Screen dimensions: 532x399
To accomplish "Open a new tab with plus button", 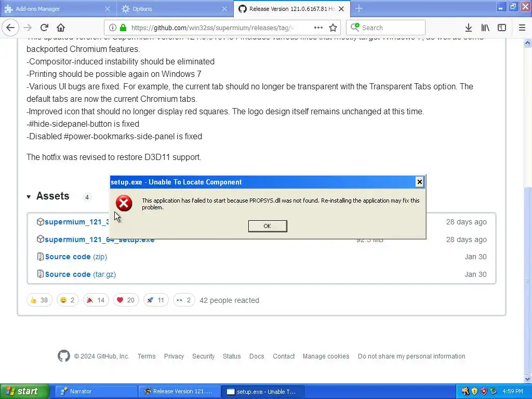I will [359, 9].
